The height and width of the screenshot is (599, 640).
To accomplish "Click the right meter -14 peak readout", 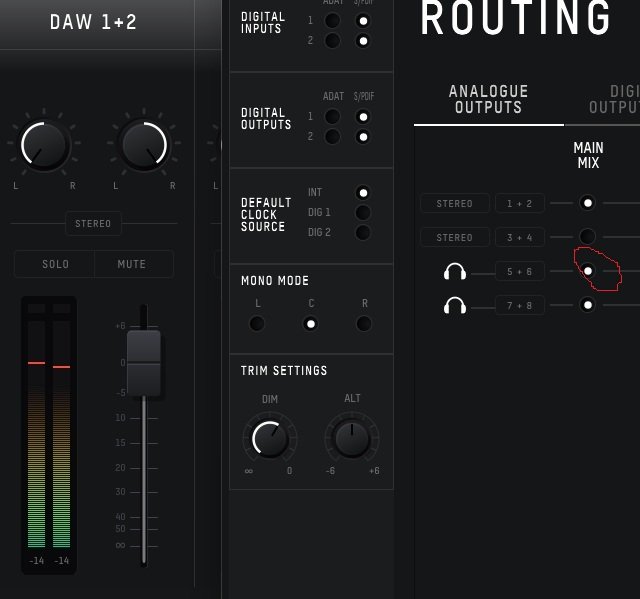I will tap(62, 561).
